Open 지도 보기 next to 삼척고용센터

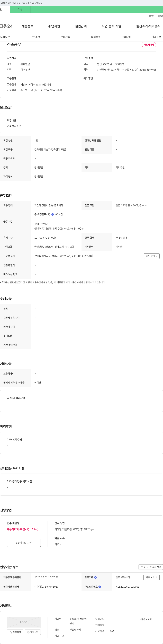151,578
